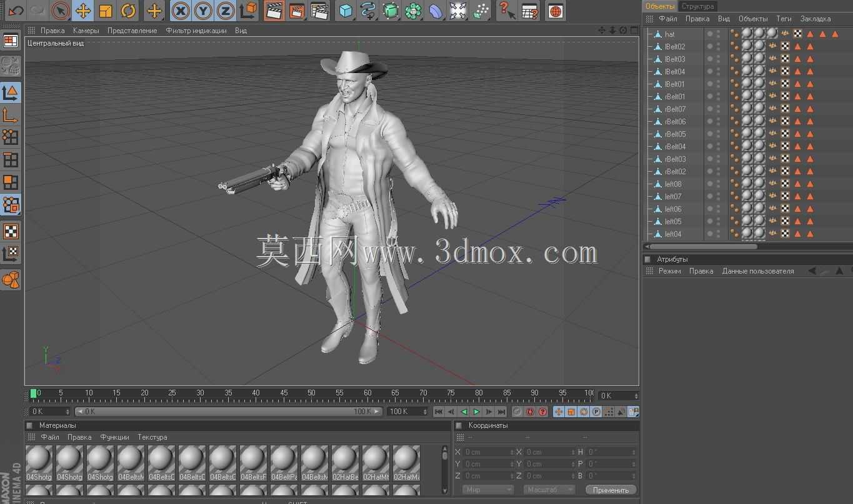Image resolution: width=853 pixels, height=504 pixels.
Task: Select the left08 object row
Action: [673, 184]
